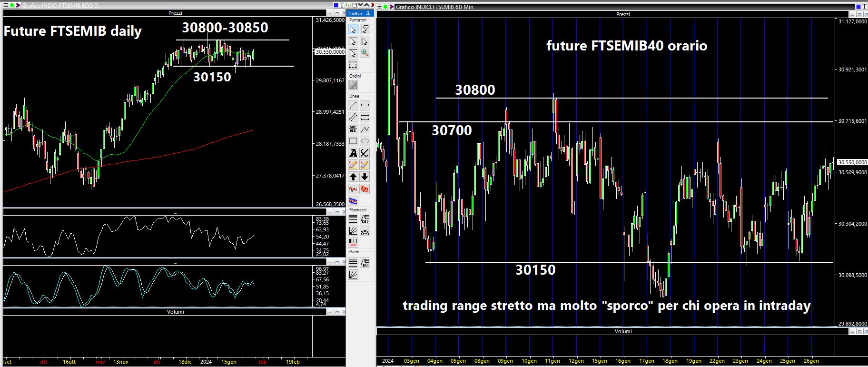Select the trend line drawing tool
This screenshot has width=868, height=367.
tap(353, 105)
